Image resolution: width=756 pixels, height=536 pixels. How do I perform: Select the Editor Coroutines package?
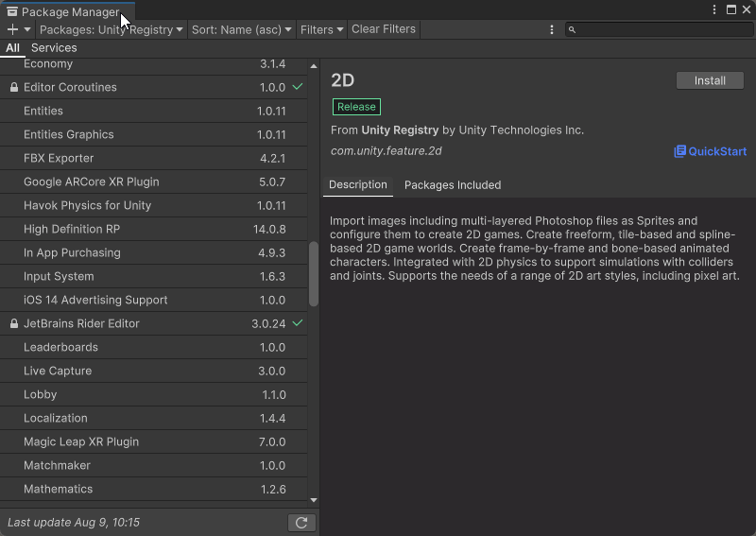[154, 87]
